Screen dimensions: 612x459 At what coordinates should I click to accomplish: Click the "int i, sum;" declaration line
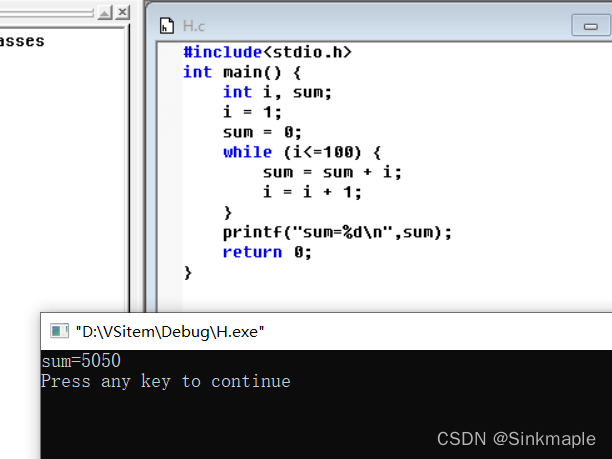pos(277,93)
